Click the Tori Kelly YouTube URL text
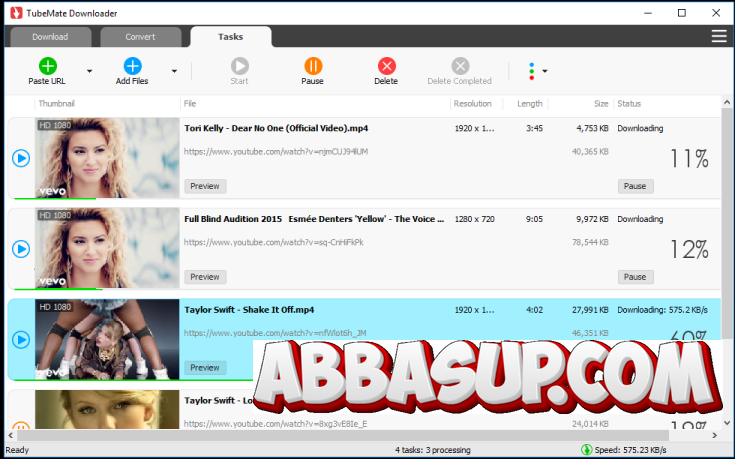The height and width of the screenshot is (459, 735). [276, 151]
